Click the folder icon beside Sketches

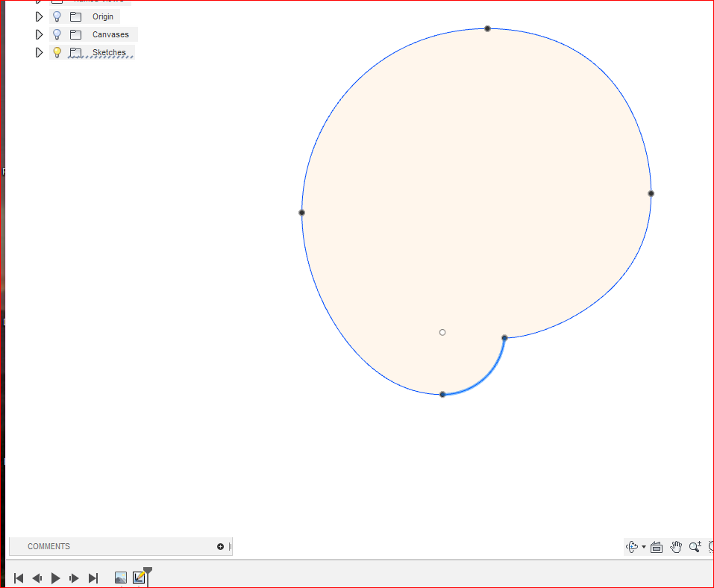75,52
